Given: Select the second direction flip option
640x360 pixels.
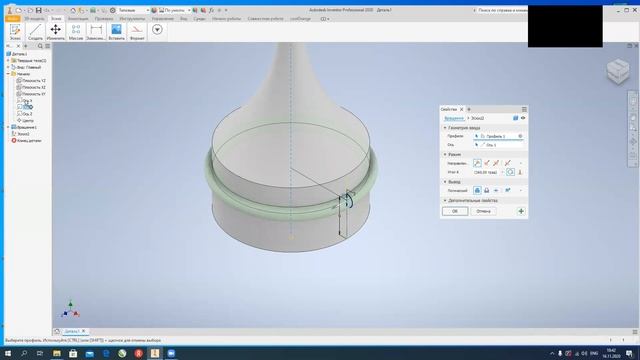Looking at the screenshot, I should [487, 163].
